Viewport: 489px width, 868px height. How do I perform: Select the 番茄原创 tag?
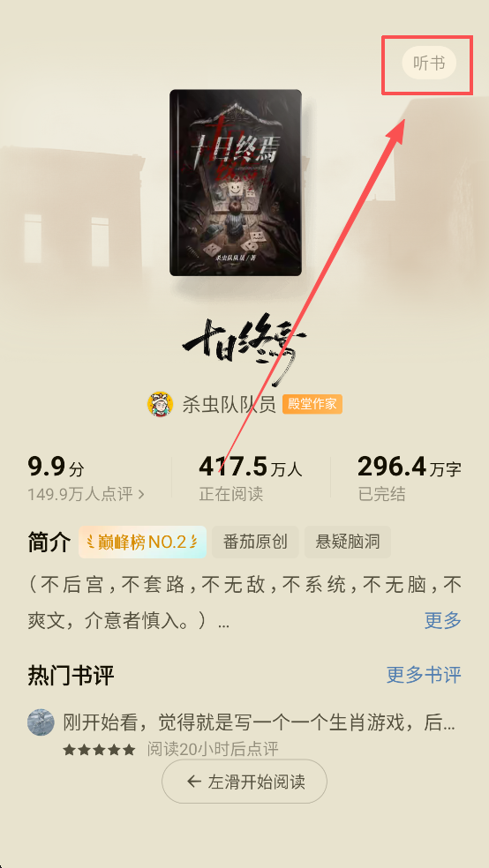coord(255,542)
